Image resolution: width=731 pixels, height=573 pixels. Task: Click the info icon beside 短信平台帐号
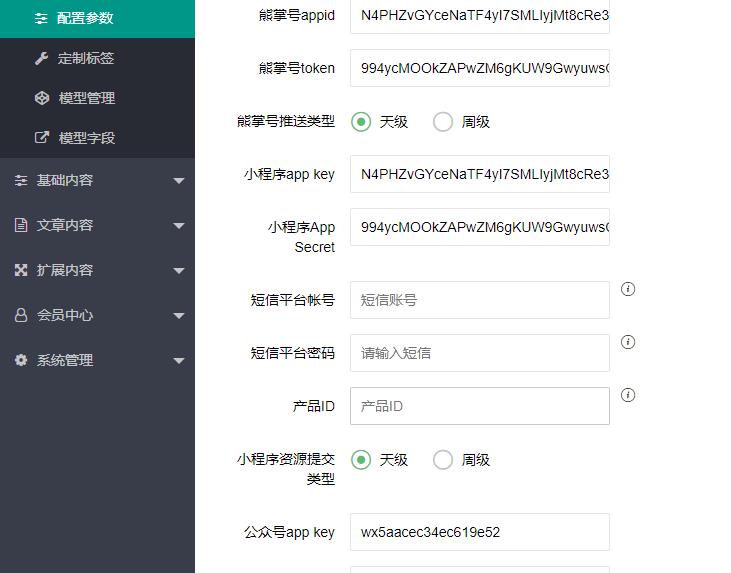point(628,289)
